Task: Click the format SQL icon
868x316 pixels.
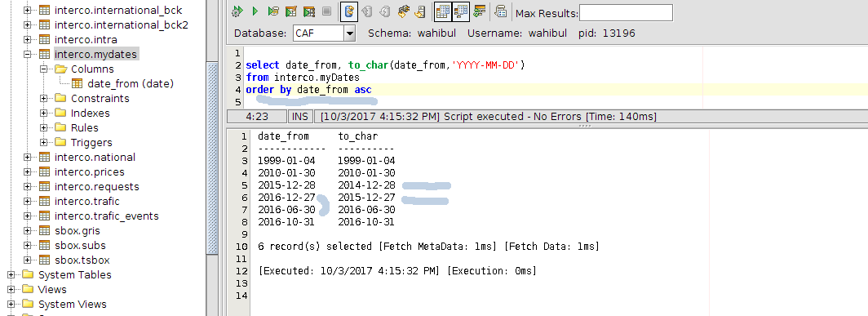Action: (x=480, y=11)
